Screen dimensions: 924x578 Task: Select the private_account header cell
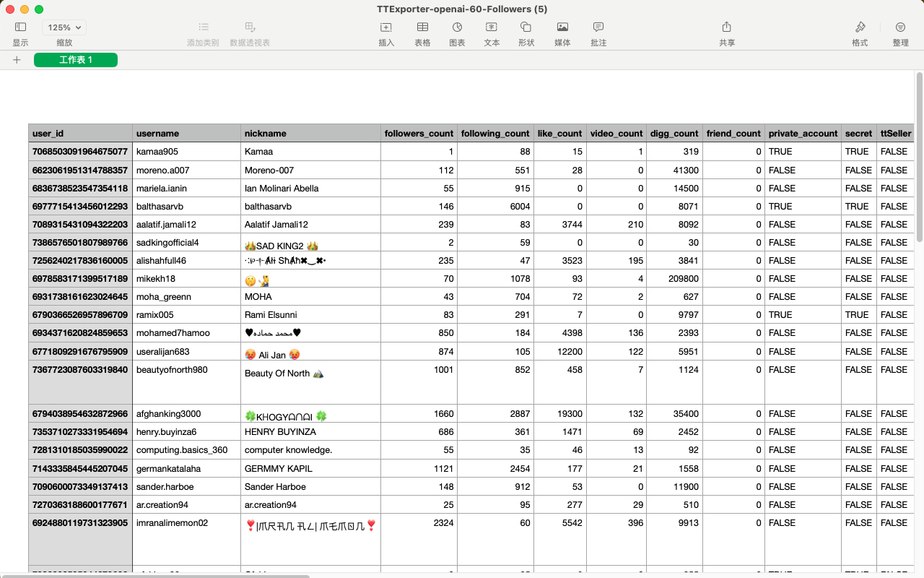[803, 134]
